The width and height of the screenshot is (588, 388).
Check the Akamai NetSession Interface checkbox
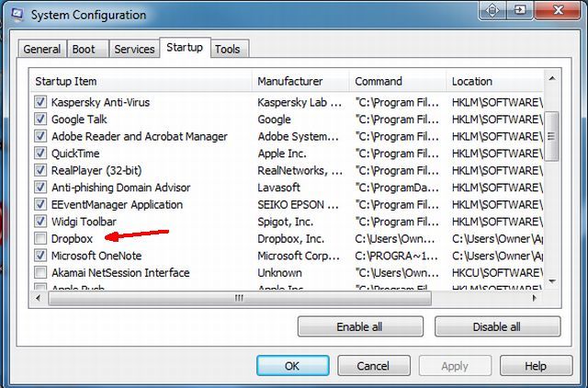click(40, 272)
